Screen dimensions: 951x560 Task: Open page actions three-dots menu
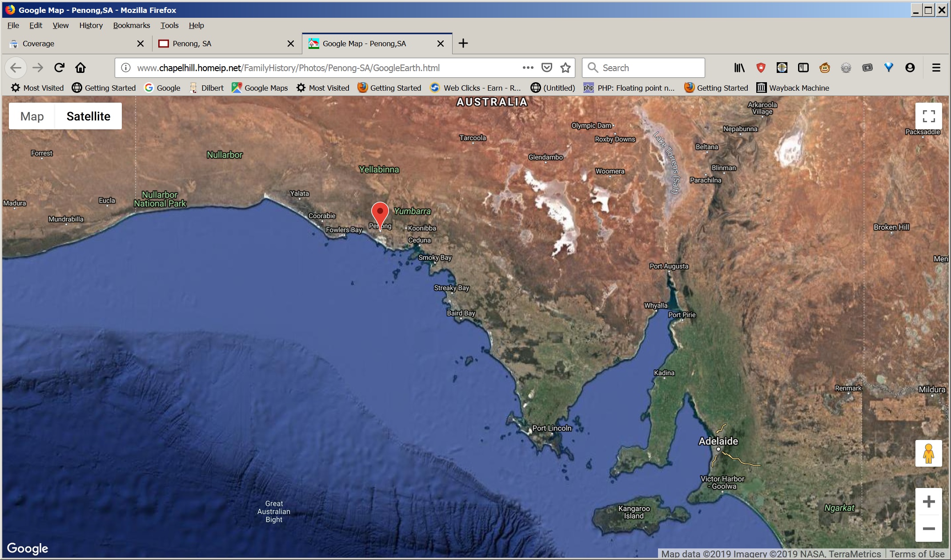click(x=528, y=68)
